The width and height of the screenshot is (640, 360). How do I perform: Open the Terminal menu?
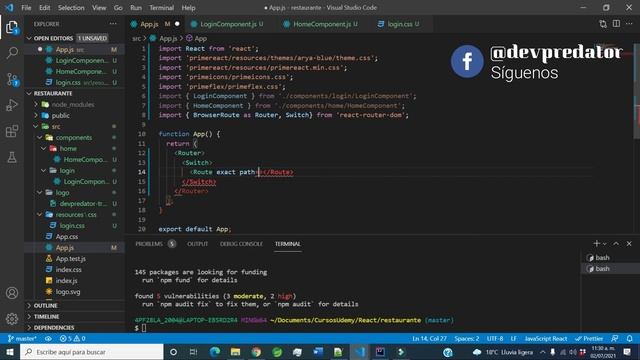(161, 8)
